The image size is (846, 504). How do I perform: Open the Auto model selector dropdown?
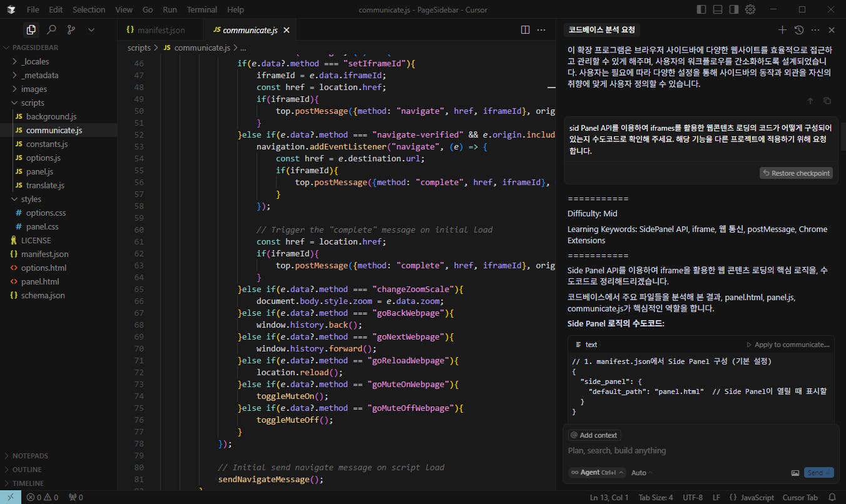coord(641,473)
